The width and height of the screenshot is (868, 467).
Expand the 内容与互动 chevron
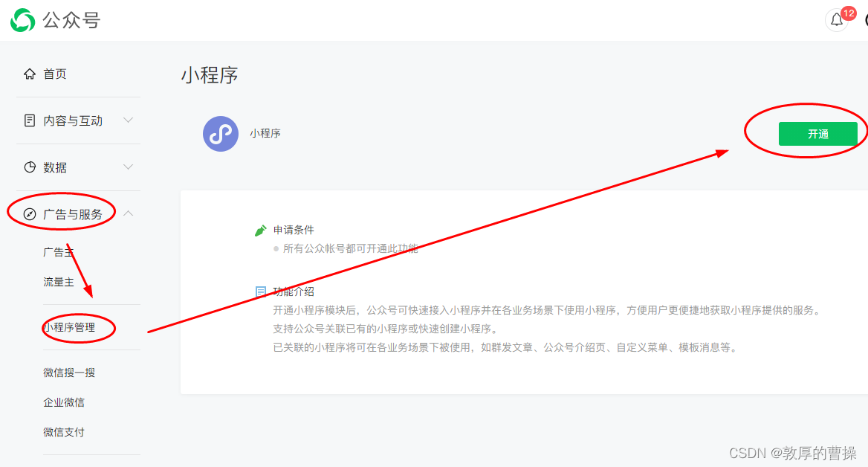coord(128,120)
